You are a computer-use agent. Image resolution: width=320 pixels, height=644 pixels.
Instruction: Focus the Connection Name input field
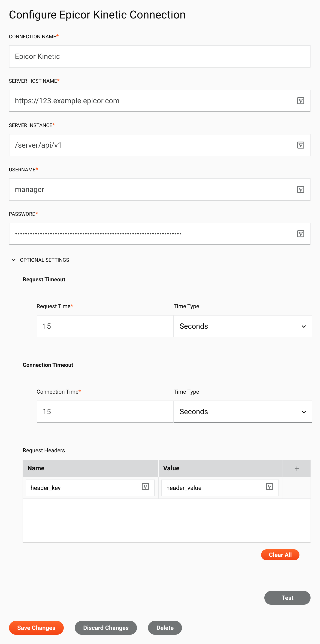[160, 56]
